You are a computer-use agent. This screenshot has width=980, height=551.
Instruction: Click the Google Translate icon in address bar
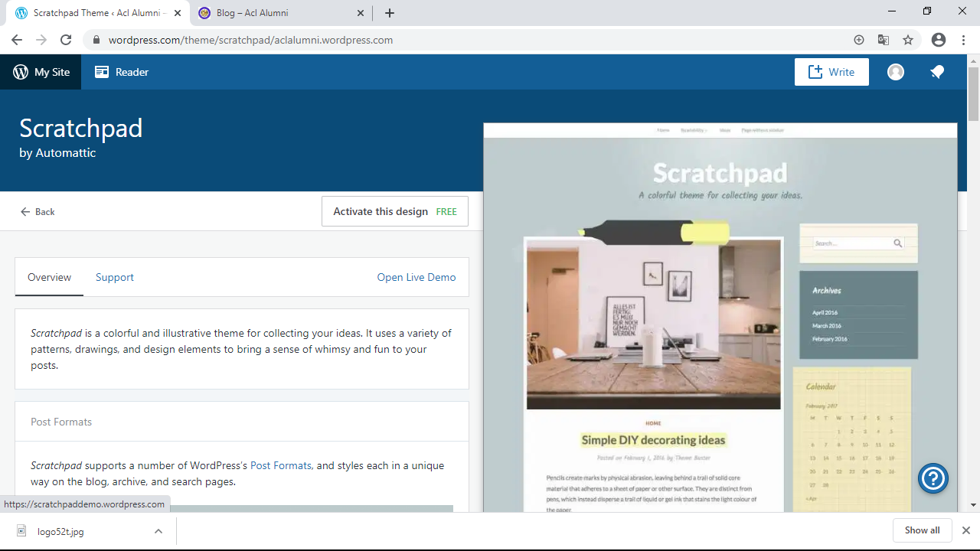[x=884, y=40]
